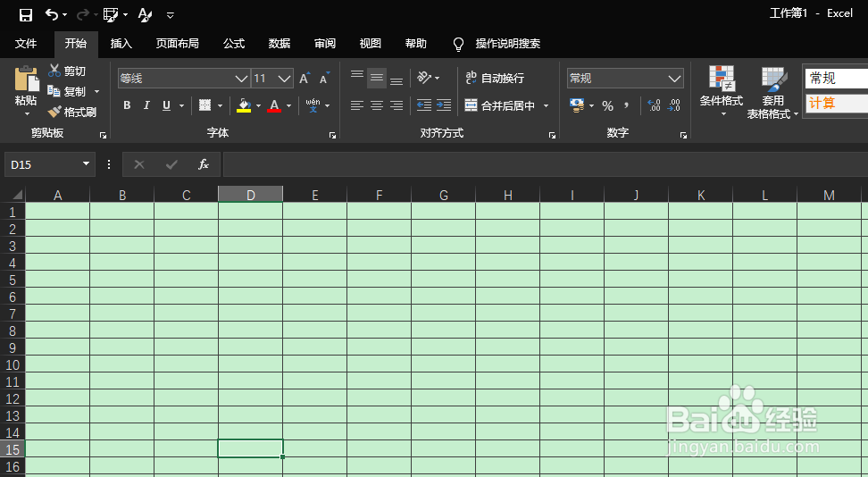This screenshot has width=868, height=477.
Task: Toggle Bold formatting
Action: click(127, 105)
